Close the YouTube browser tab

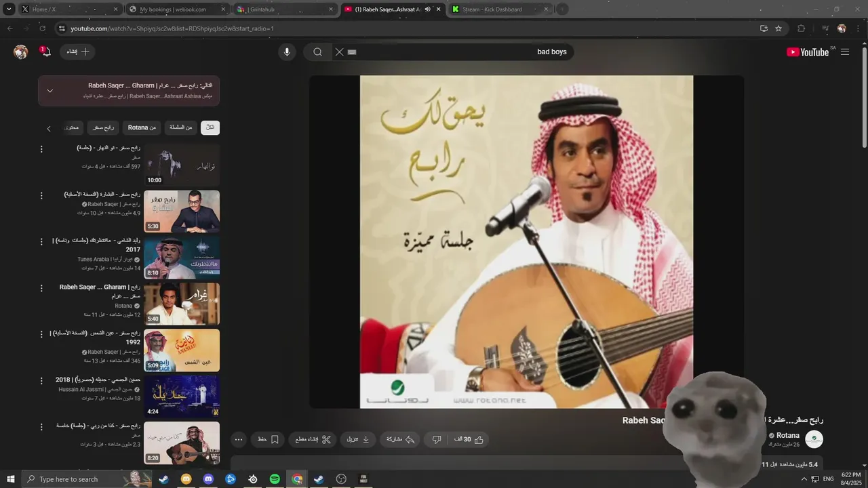pos(438,9)
